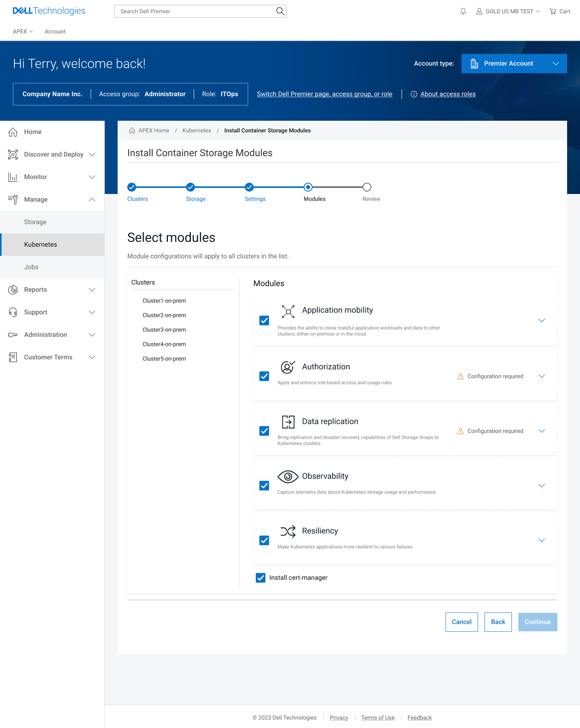
Task: Open the Feedback footer link
Action: (x=420, y=718)
